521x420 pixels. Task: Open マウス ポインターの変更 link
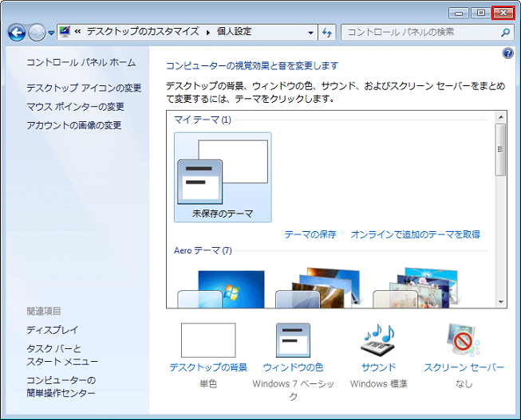[76, 107]
